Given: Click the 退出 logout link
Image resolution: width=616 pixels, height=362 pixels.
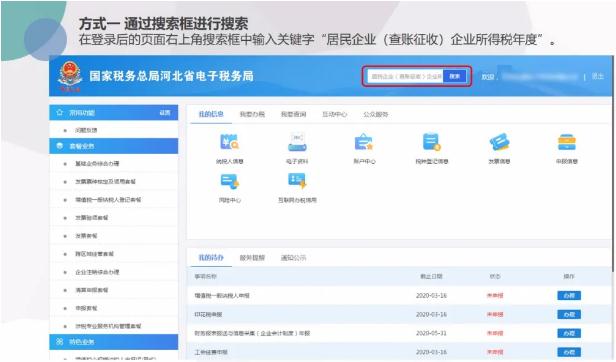Looking at the screenshot, I should pyautogui.click(x=598, y=76).
